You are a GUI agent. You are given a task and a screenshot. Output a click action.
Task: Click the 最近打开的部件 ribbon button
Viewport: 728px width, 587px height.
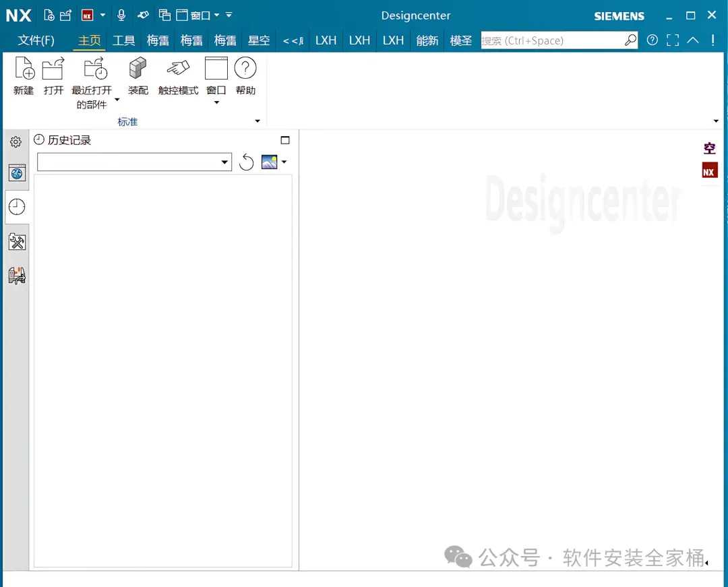click(92, 83)
